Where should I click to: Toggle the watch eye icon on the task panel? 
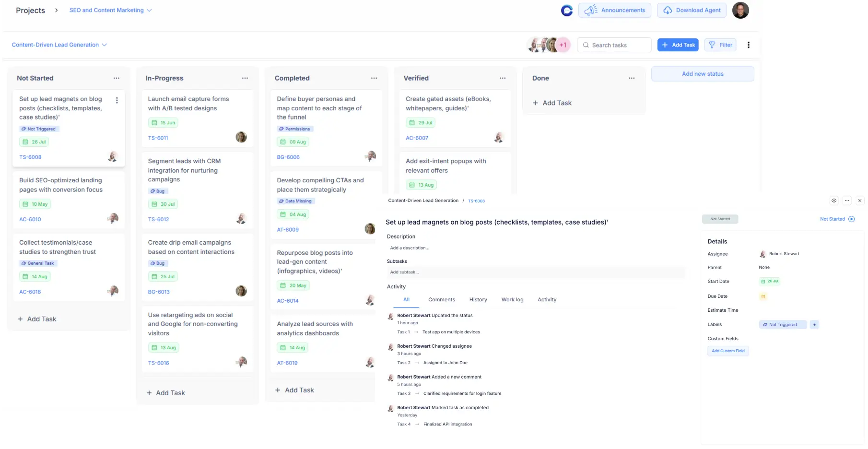pos(833,201)
